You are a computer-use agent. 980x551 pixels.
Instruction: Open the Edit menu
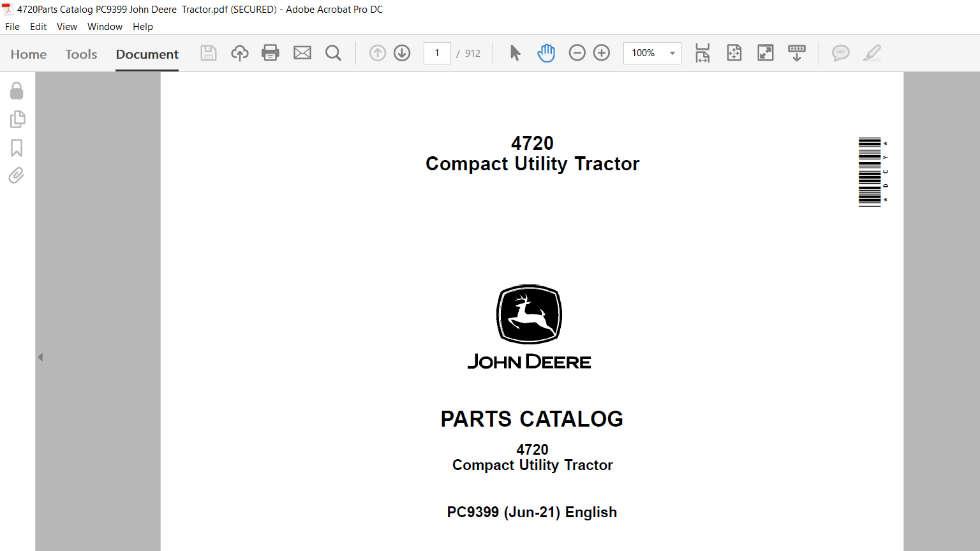point(38,27)
